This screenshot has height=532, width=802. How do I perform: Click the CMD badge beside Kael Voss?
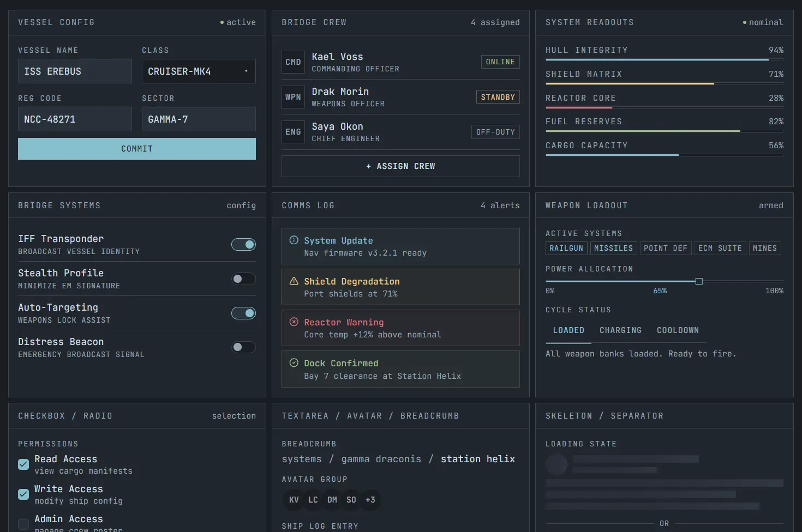pos(293,62)
